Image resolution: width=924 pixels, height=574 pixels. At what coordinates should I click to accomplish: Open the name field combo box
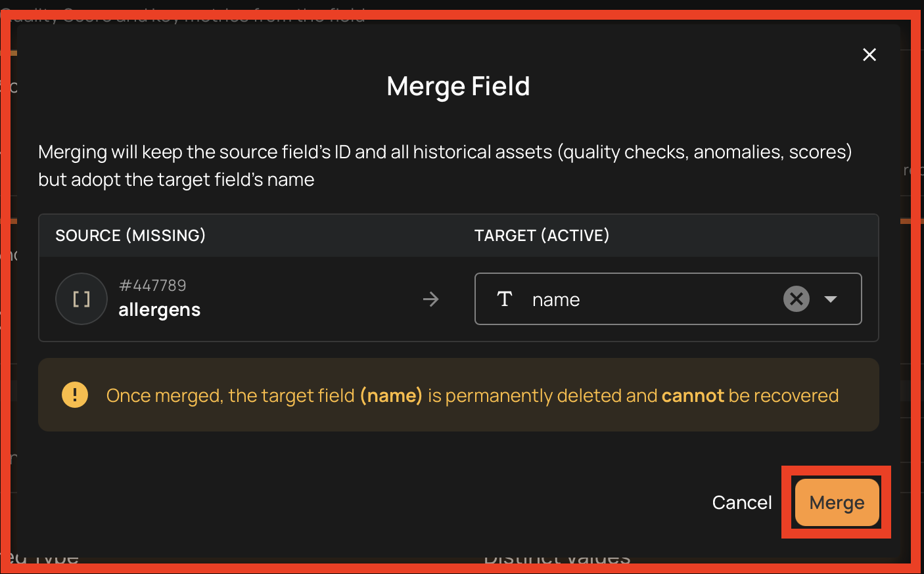point(668,299)
